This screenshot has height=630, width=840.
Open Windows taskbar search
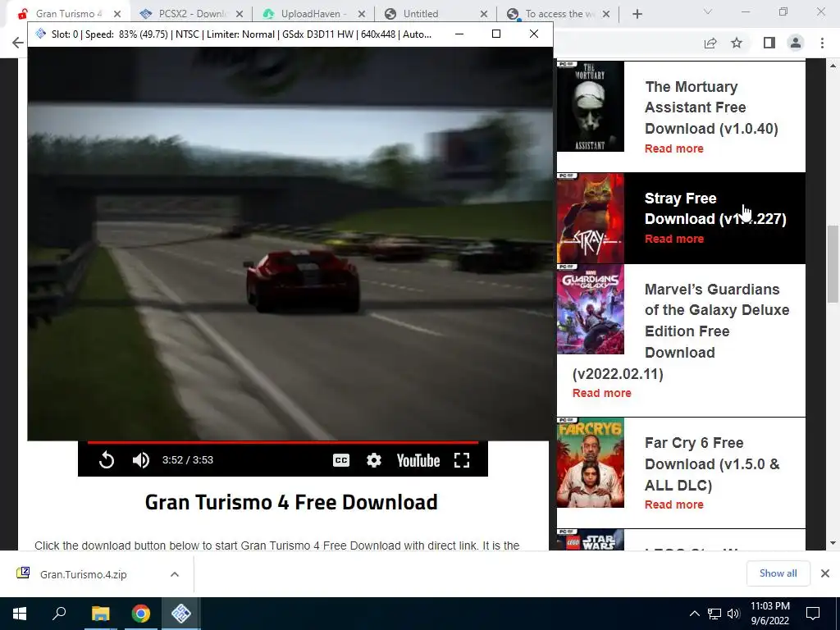(x=59, y=614)
